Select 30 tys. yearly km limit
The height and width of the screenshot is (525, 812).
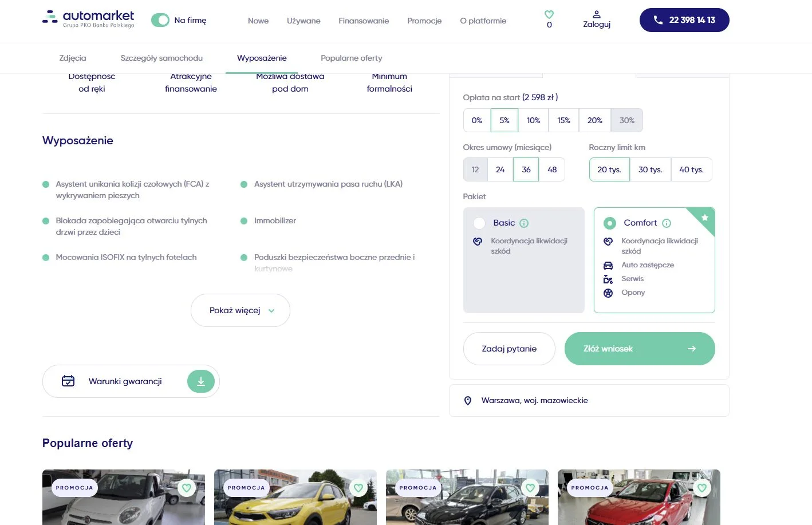pos(651,169)
